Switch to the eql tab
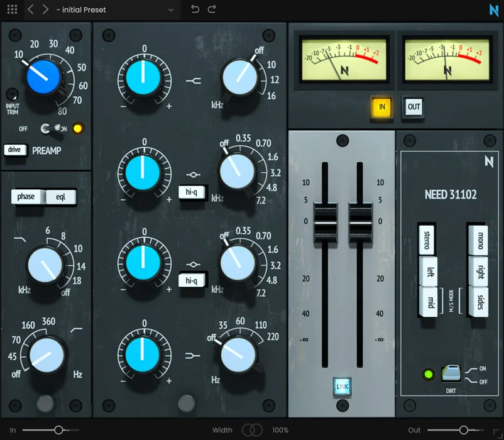The width and height of the screenshot is (504, 440). [x=62, y=197]
